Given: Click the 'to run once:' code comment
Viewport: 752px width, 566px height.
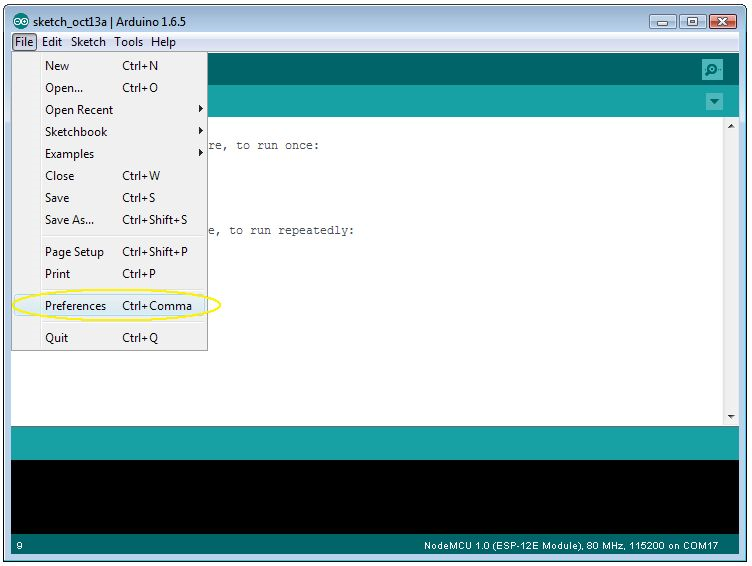Looking at the screenshot, I should 277,145.
